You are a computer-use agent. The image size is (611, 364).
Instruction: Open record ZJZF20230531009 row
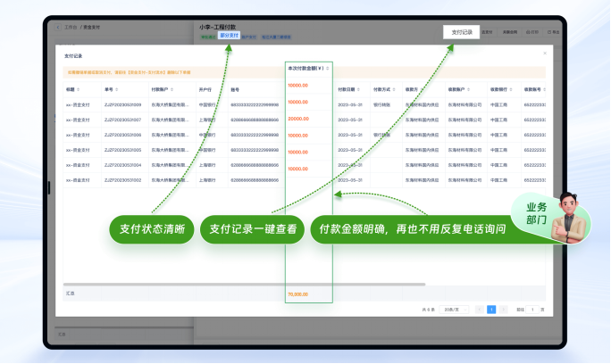[x=122, y=104]
